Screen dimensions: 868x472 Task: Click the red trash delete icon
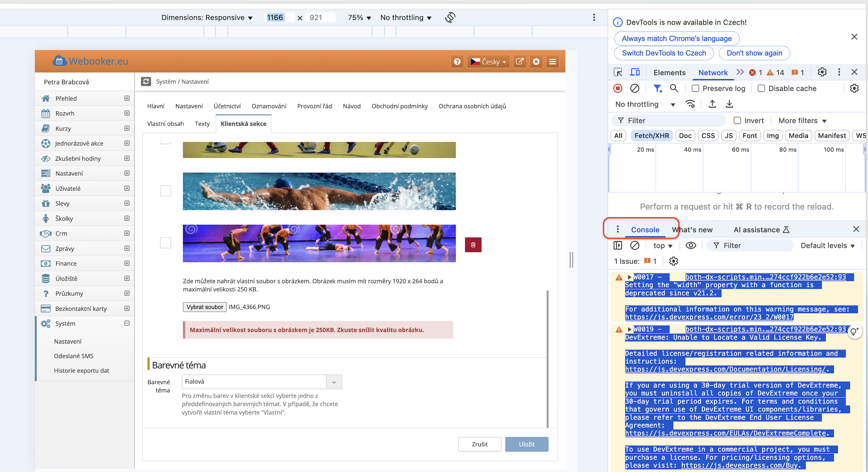pos(473,245)
